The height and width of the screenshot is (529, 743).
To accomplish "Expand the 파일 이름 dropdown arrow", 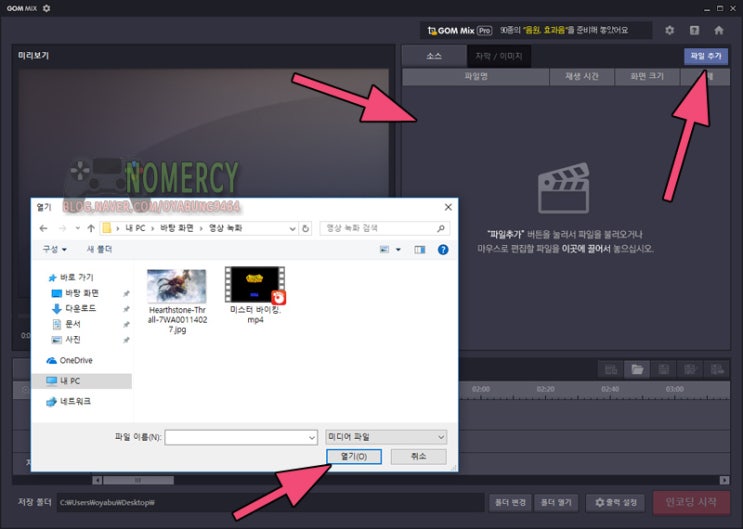I will [312, 438].
